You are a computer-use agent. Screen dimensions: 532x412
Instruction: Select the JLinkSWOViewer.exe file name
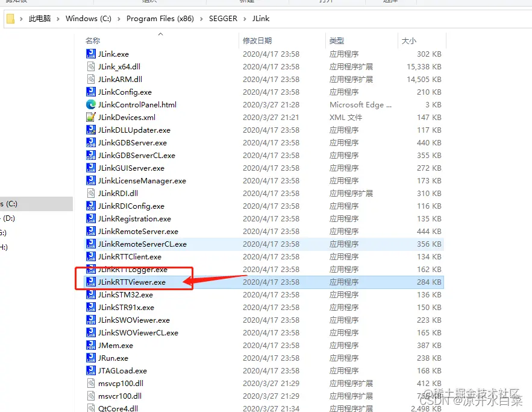point(134,320)
